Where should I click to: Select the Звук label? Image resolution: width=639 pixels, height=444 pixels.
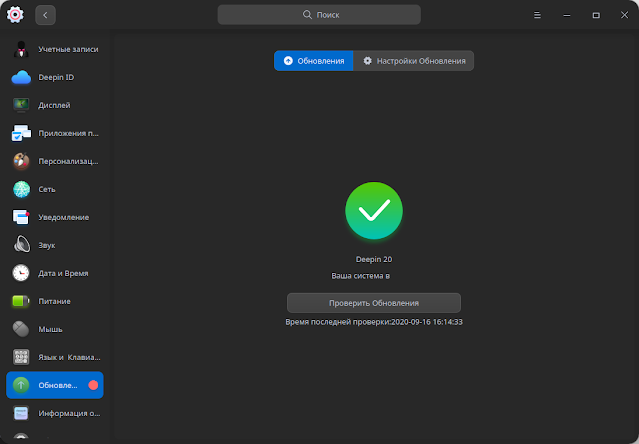pyautogui.click(x=46, y=246)
